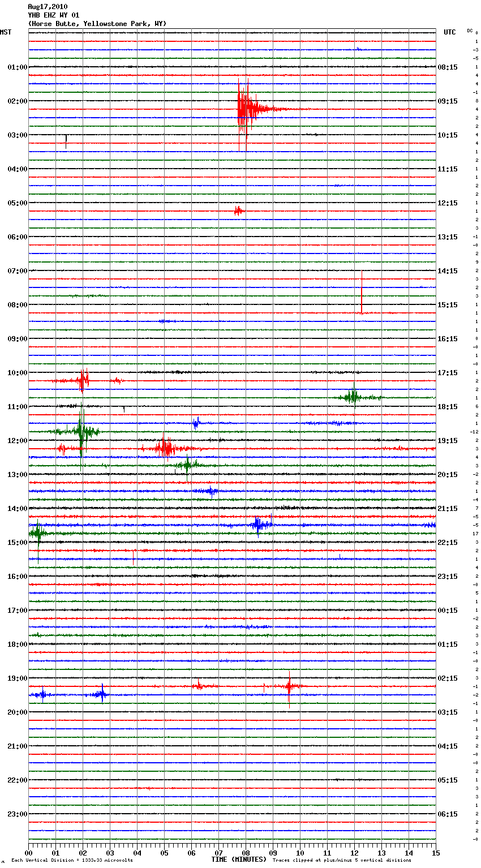Click the tall red spike on the 07:45 trace

point(362,293)
